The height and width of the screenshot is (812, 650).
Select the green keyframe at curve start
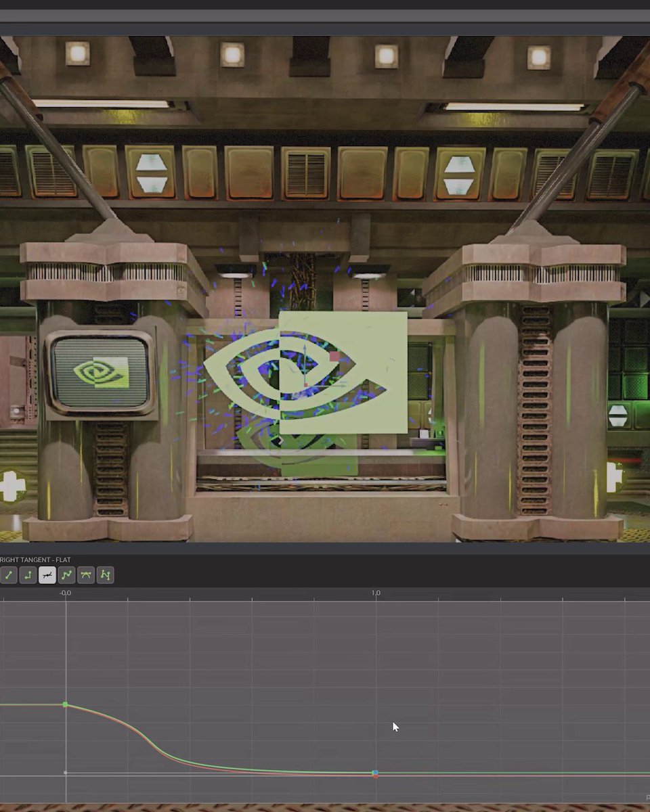(x=66, y=704)
